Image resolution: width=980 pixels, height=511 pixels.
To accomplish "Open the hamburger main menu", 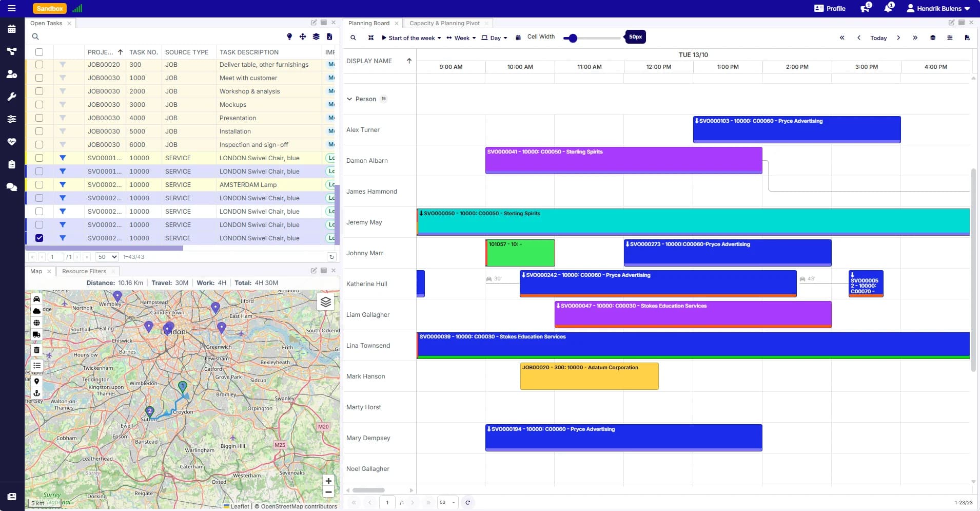I will (x=11, y=8).
